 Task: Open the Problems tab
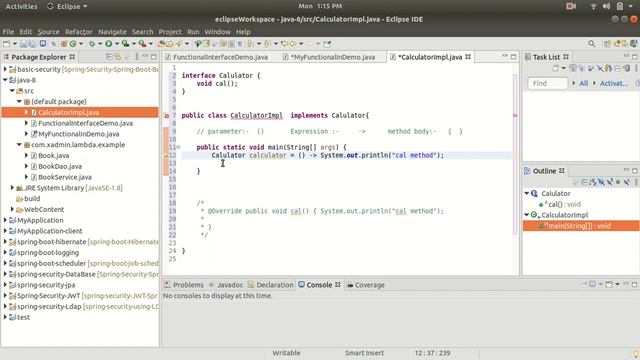pos(188,285)
